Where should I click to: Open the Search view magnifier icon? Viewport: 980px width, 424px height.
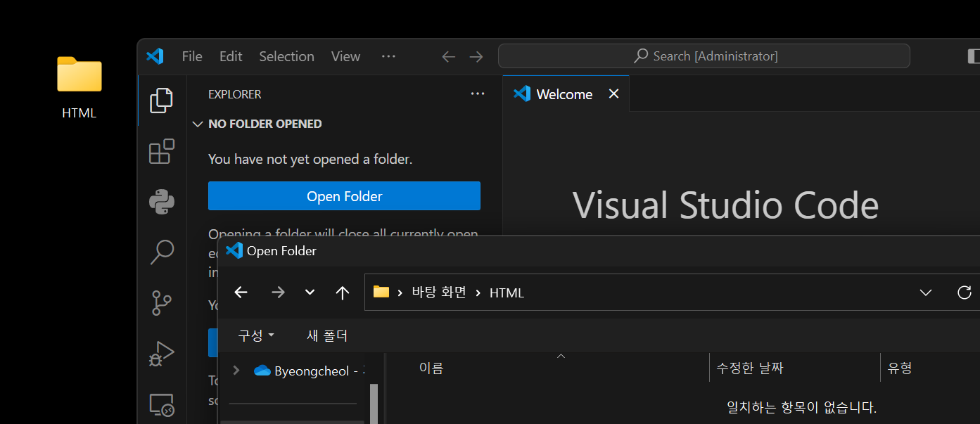point(162,252)
